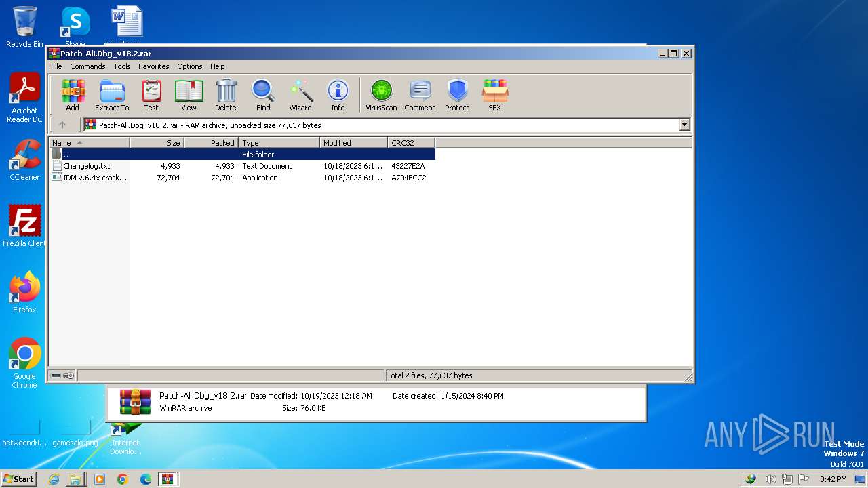Screen dimensions: 868x488
Task: Start VirusScan on the archive
Action: [381, 95]
